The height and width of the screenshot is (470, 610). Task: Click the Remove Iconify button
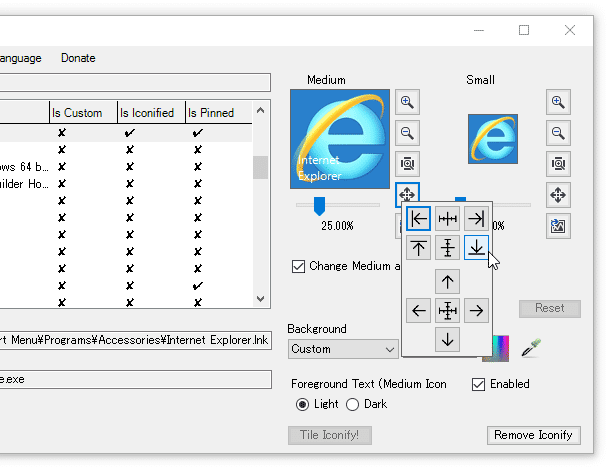click(x=534, y=435)
